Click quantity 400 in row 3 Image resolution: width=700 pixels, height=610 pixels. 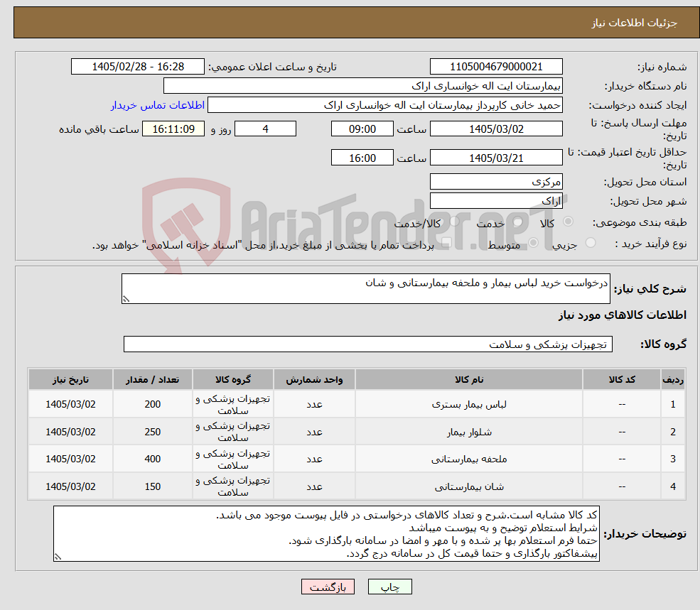pos(153,459)
